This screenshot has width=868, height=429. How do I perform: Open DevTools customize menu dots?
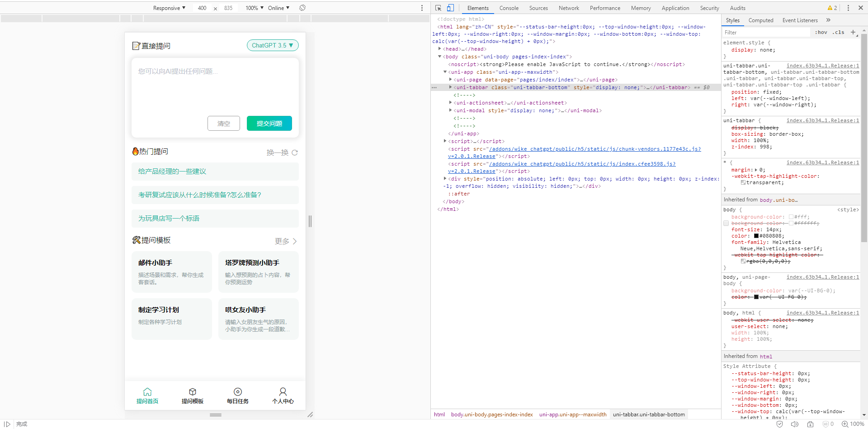coord(848,8)
